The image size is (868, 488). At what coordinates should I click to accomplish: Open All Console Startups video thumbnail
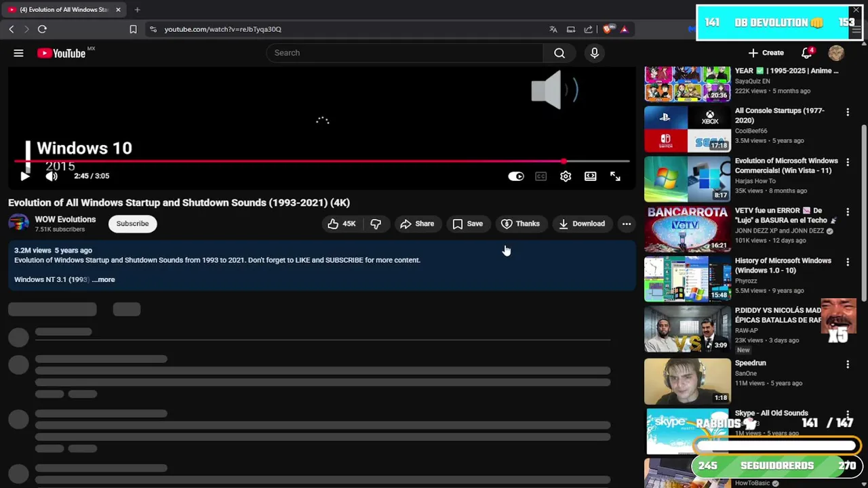pyautogui.click(x=687, y=129)
